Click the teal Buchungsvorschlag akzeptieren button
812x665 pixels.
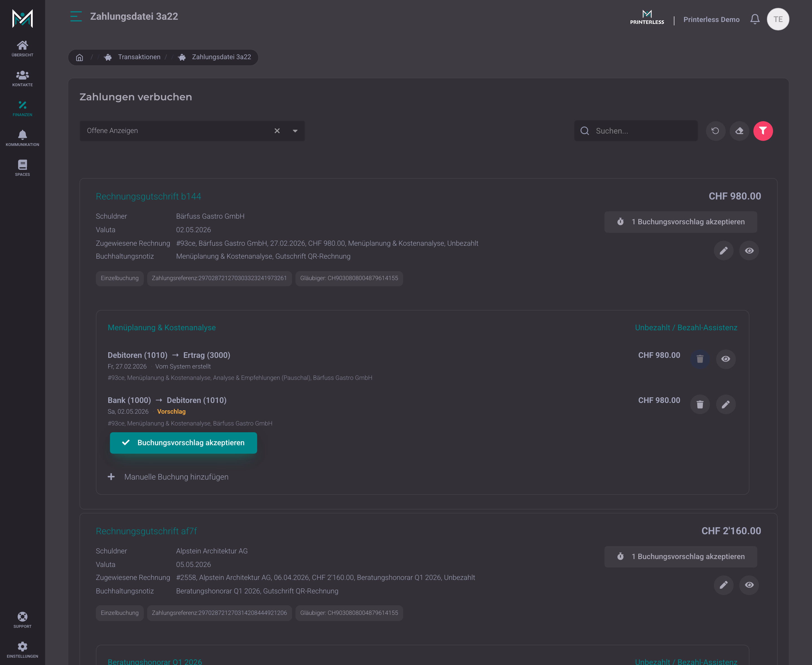pyautogui.click(x=184, y=443)
